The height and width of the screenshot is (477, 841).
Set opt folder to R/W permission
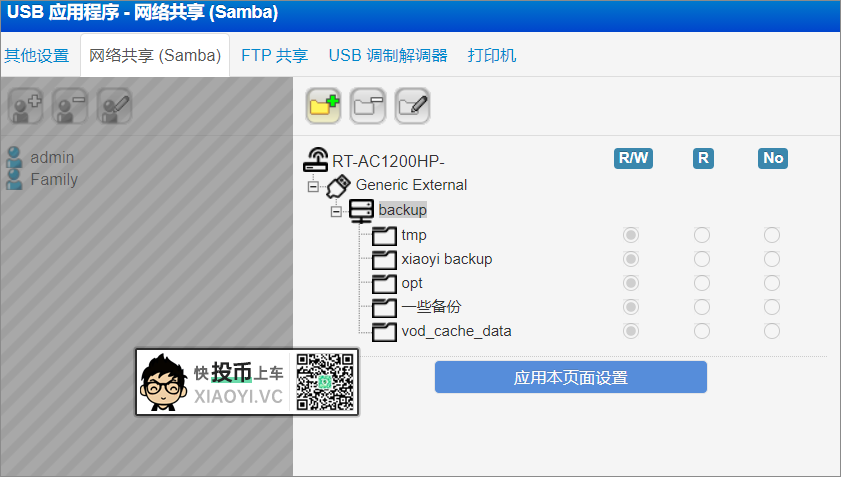631,283
